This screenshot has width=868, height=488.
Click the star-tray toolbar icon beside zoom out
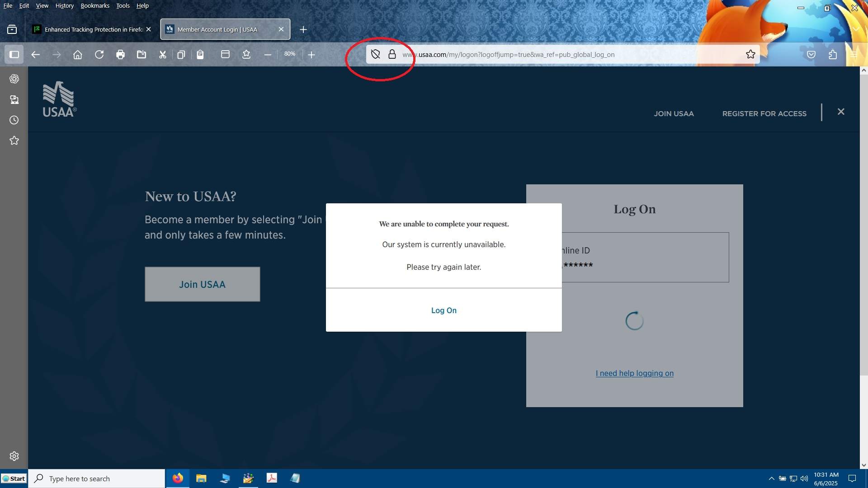pos(246,55)
